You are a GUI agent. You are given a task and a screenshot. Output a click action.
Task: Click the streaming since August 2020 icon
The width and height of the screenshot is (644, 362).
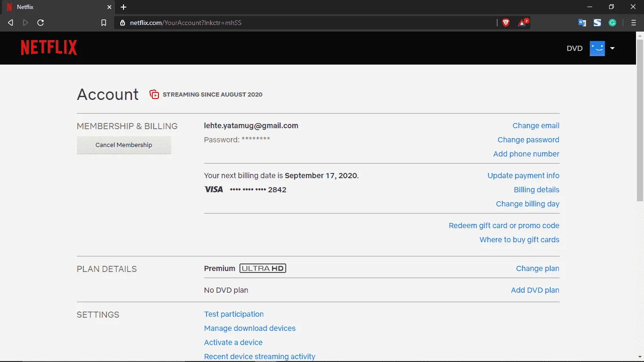(154, 94)
